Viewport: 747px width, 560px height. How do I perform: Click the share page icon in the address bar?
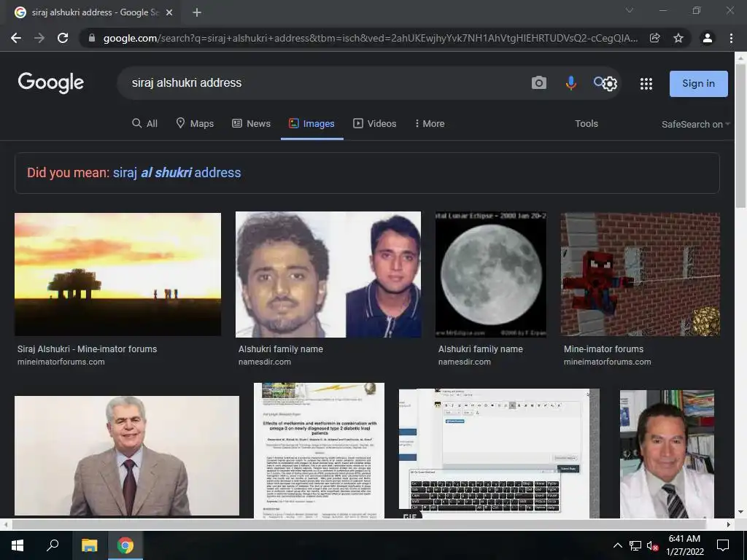(655, 38)
